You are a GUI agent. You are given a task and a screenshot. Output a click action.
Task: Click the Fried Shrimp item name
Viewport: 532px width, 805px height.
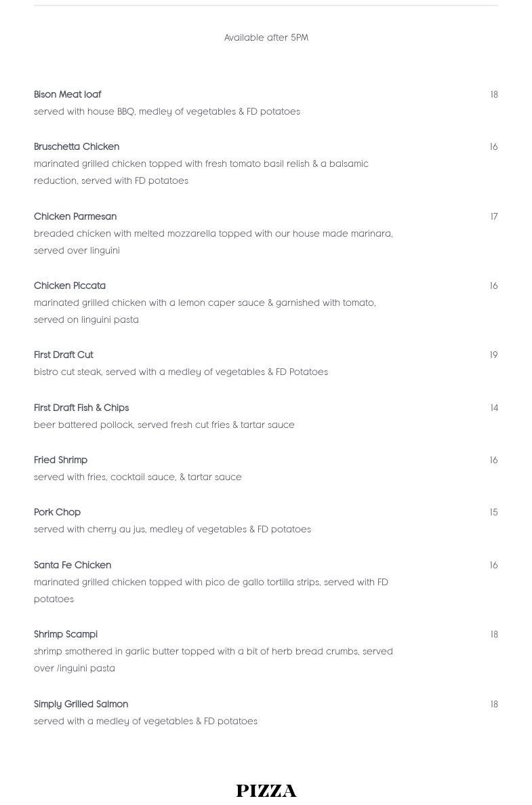[61, 460]
